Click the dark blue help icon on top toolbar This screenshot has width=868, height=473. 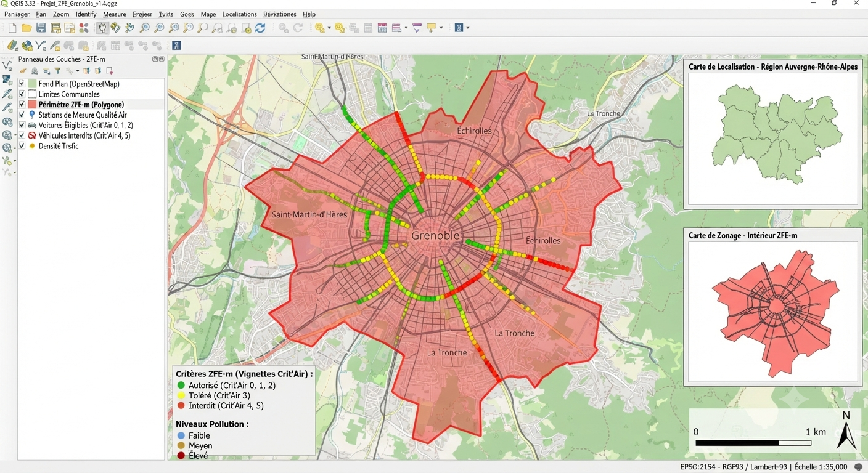(459, 28)
